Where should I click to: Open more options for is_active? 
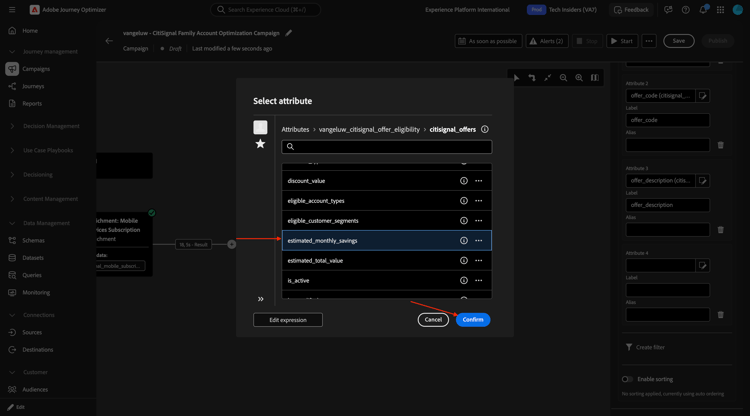479,281
